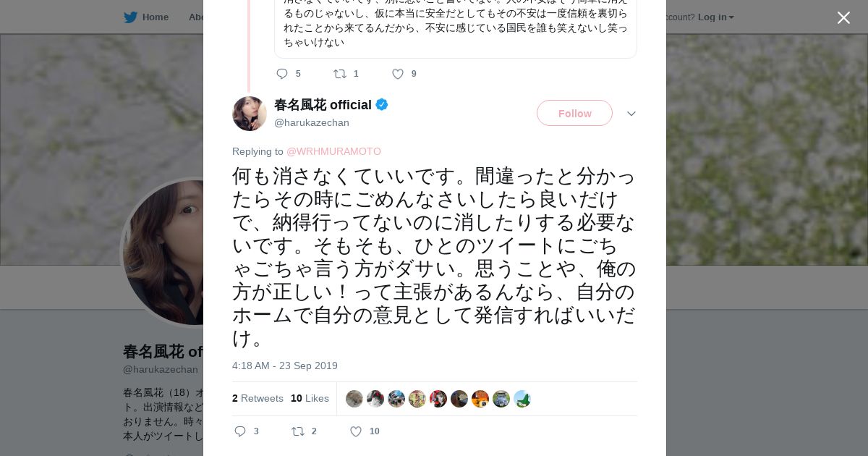Follow 春名風花 official
The height and width of the screenshot is (456, 868).
[x=574, y=113]
